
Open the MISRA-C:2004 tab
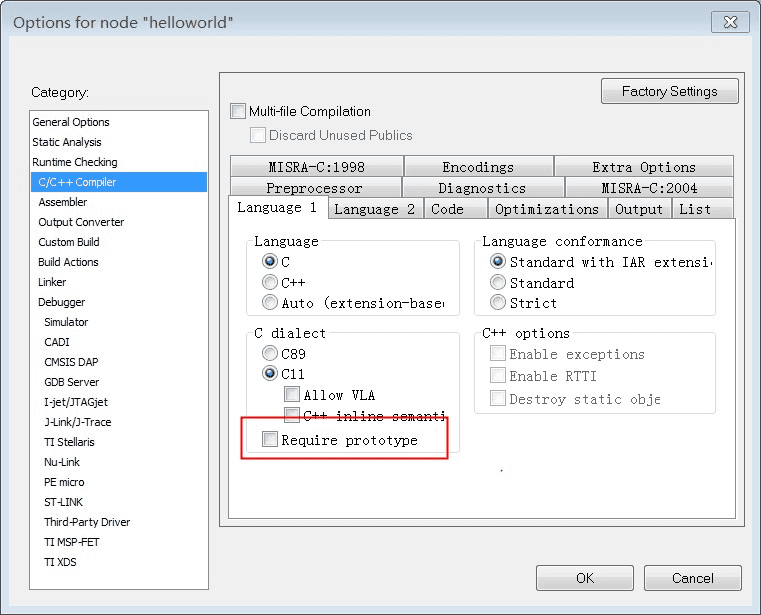click(x=649, y=188)
